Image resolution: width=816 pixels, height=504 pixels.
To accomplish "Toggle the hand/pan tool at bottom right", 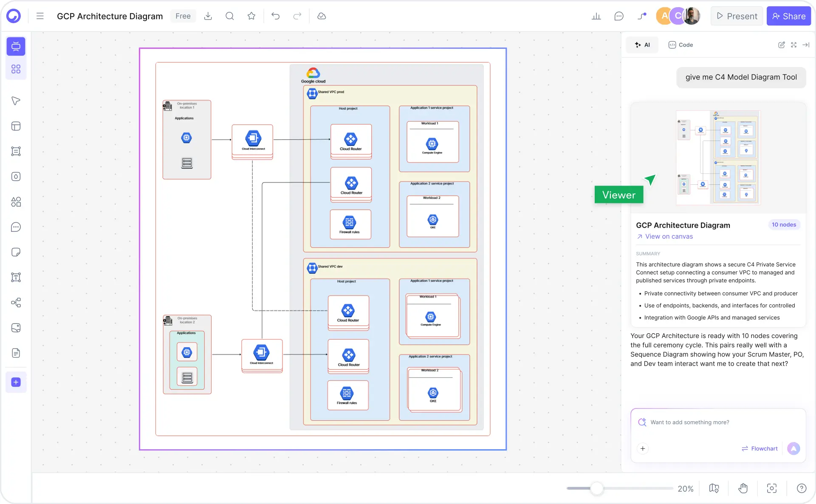I will pos(743,488).
